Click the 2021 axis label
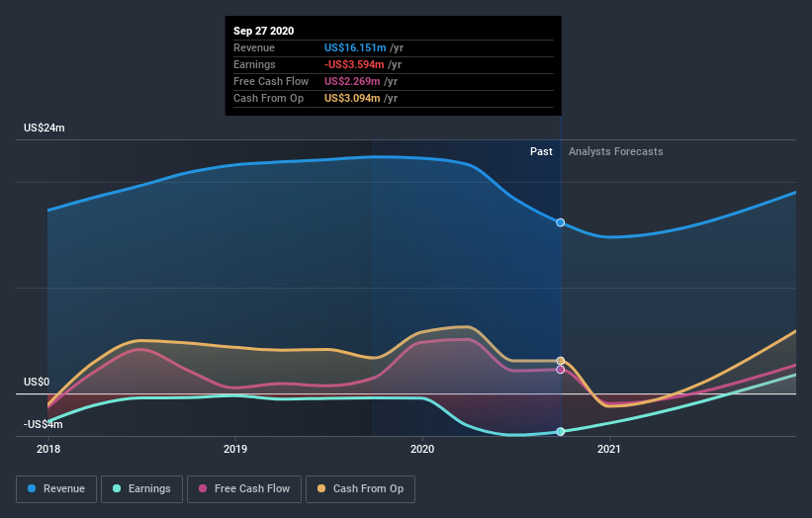Image resolution: width=812 pixels, height=518 pixels. click(609, 449)
